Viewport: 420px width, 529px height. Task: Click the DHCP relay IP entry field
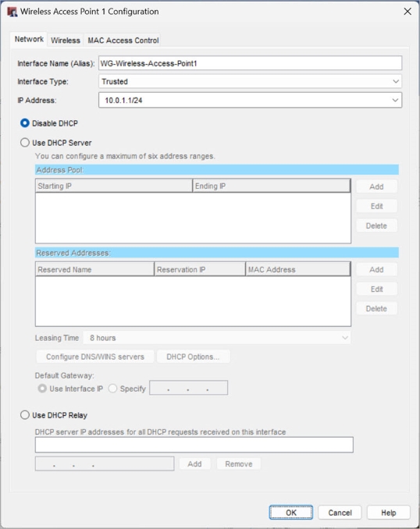[105, 463]
